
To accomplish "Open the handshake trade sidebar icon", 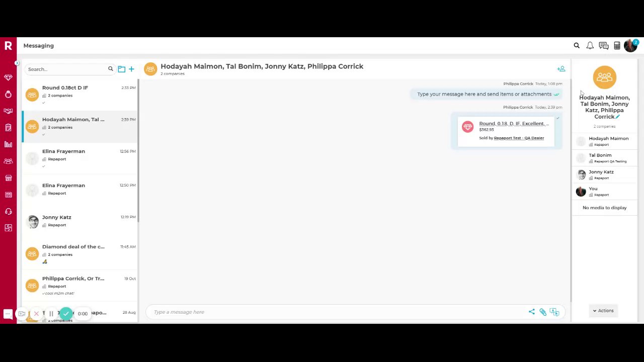I will coord(8,111).
